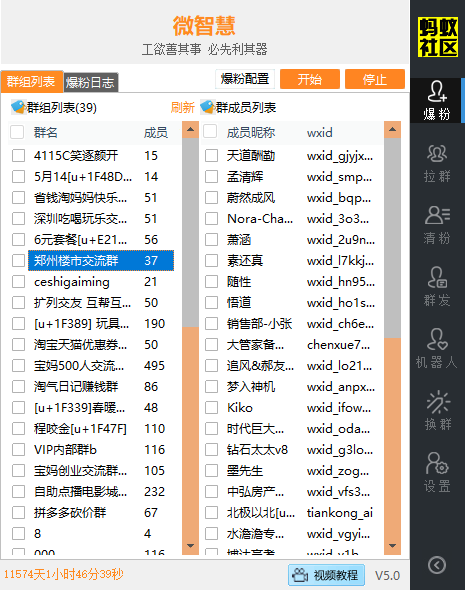Screen dimensions: 465x590
Task: Open the 设置 sidebar icon
Action: coord(436,473)
